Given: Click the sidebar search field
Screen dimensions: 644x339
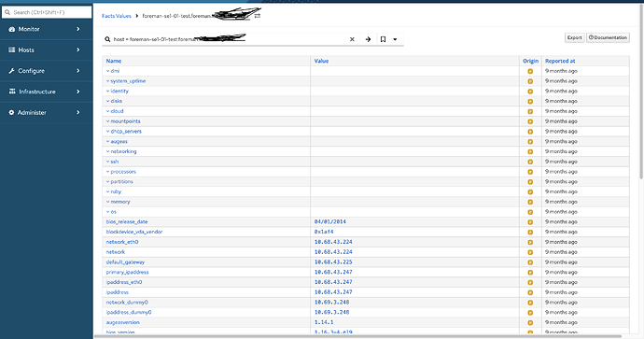Looking at the screenshot, I should point(47,12).
